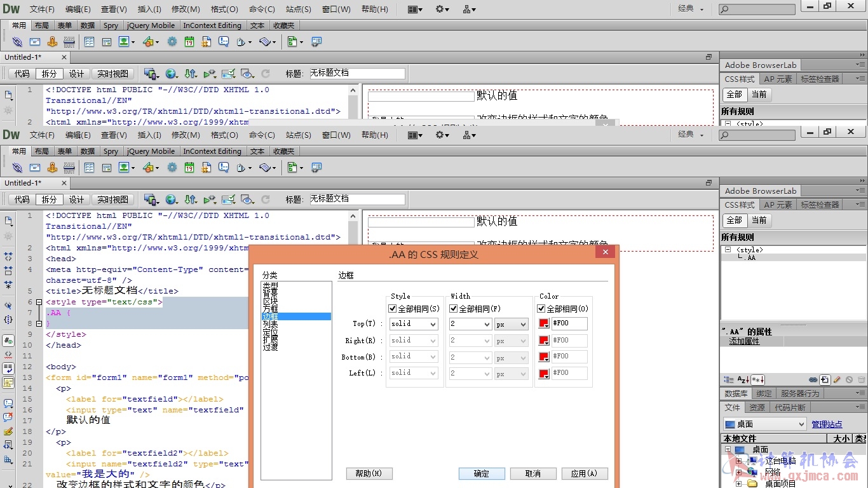Screen dimensions: 868x488
Task: Select the .AA rule in the lower CSS panel
Action: (x=750, y=257)
